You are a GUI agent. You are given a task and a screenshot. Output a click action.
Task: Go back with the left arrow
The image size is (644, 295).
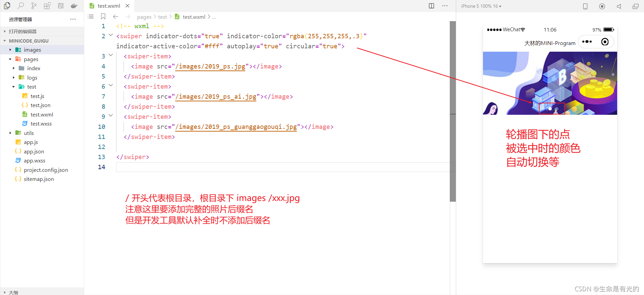116,16
